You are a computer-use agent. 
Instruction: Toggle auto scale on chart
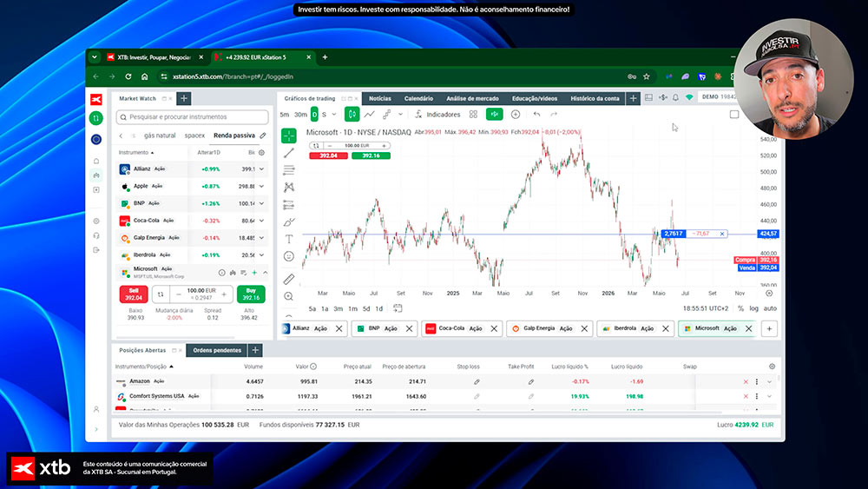coord(770,308)
